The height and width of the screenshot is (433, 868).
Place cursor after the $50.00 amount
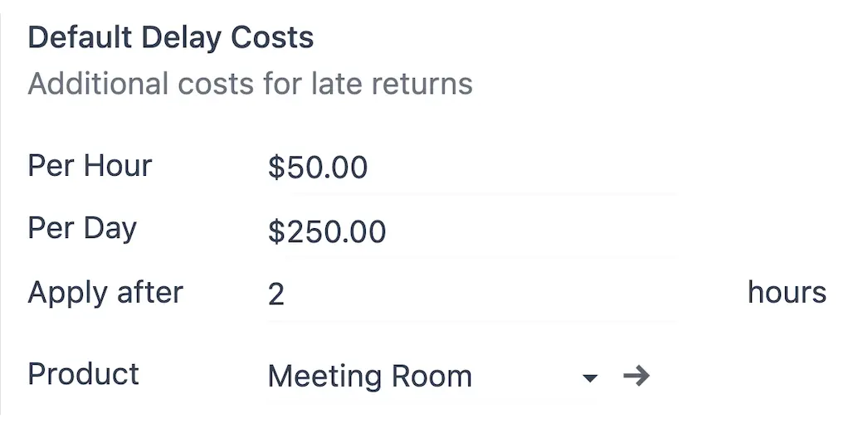(x=369, y=168)
